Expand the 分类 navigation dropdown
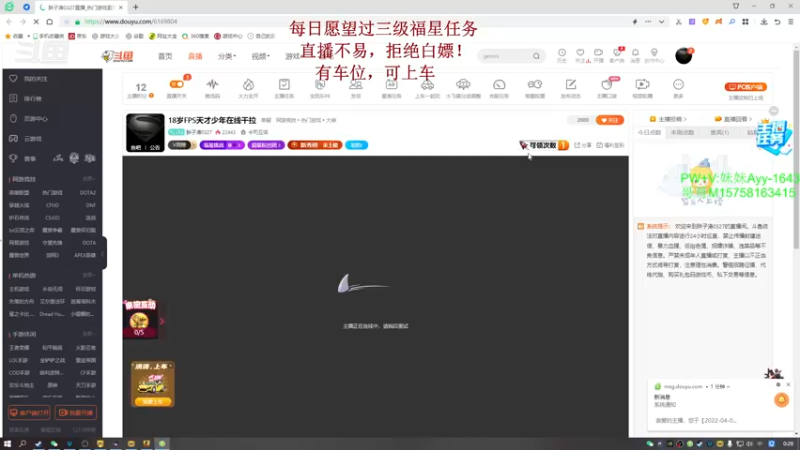 (x=227, y=56)
